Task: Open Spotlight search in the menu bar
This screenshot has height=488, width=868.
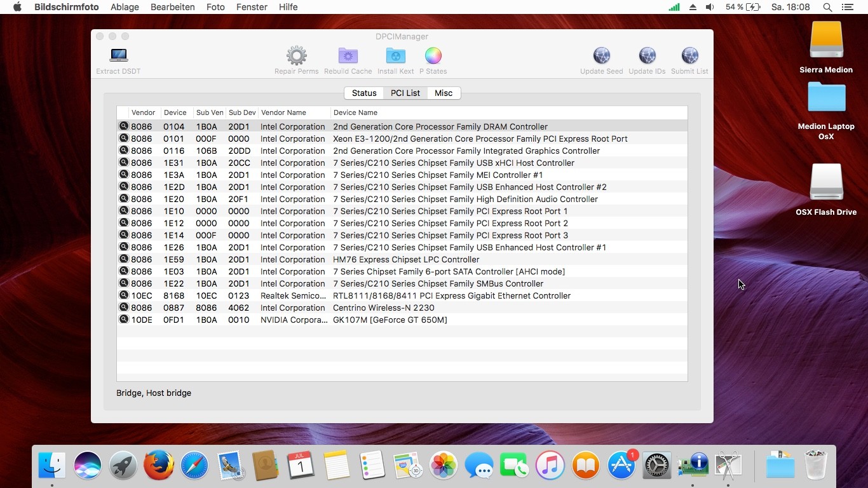Action: tap(827, 7)
